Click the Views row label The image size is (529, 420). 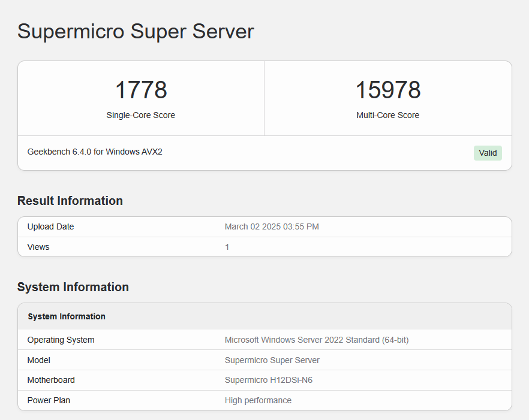[x=38, y=247]
